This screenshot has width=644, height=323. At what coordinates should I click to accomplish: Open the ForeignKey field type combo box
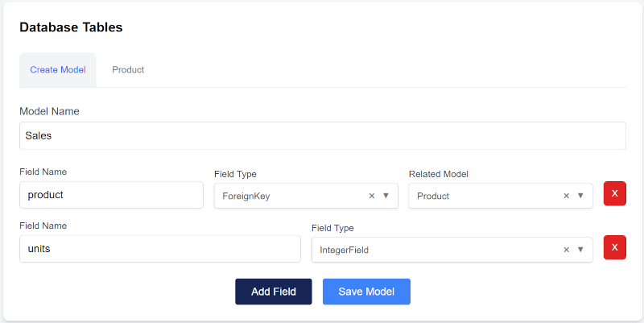pos(290,196)
